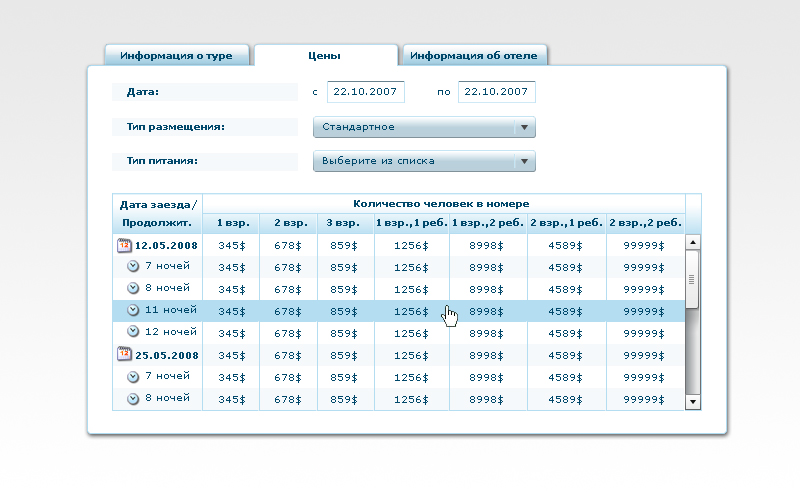Switch to the Информация о туре tab

(176, 56)
